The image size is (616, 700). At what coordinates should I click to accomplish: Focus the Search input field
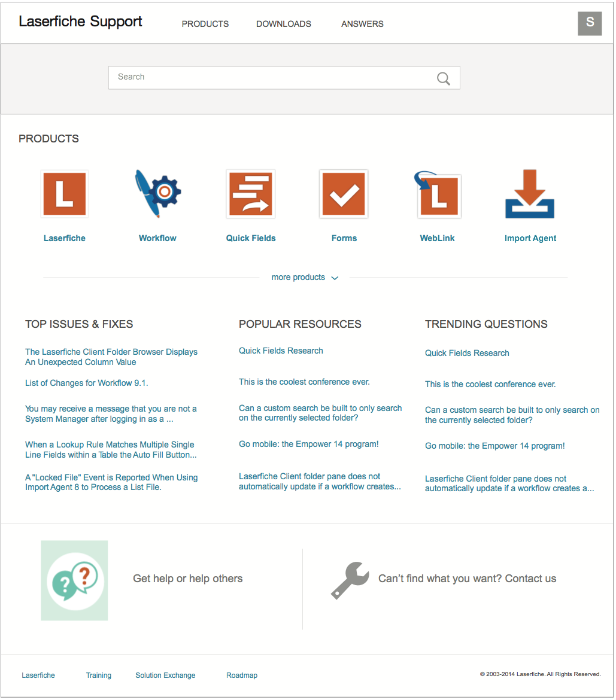(x=284, y=78)
